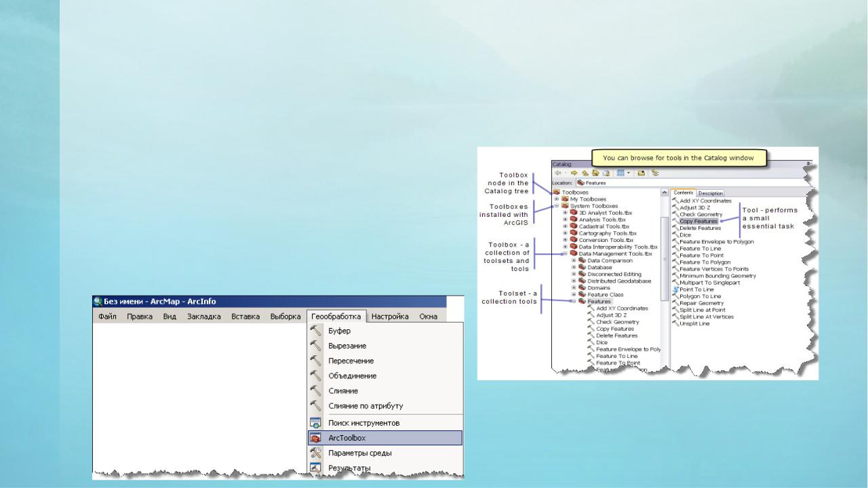868x488 pixels.
Task: Expand 3D Analyst Tools.tbx node
Action: (566, 213)
